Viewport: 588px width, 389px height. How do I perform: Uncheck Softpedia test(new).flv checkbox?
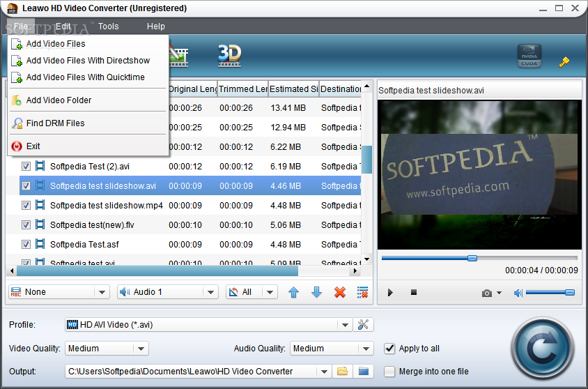(x=26, y=224)
